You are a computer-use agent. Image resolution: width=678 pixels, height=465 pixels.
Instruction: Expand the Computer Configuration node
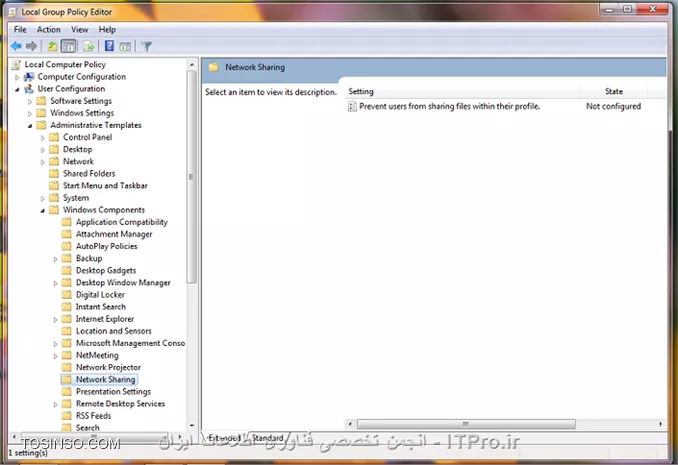coord(17,77)
